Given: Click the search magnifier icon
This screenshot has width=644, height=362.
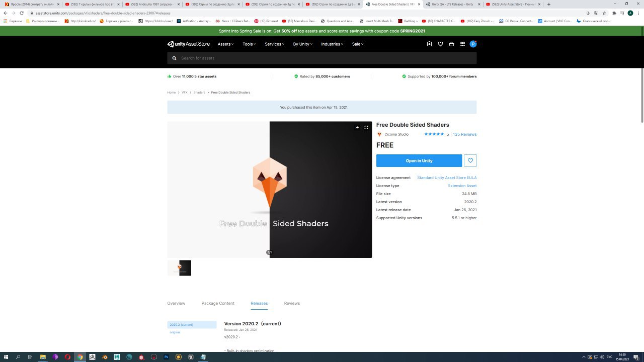Looking at the screenshot, I should click(175, 58).
